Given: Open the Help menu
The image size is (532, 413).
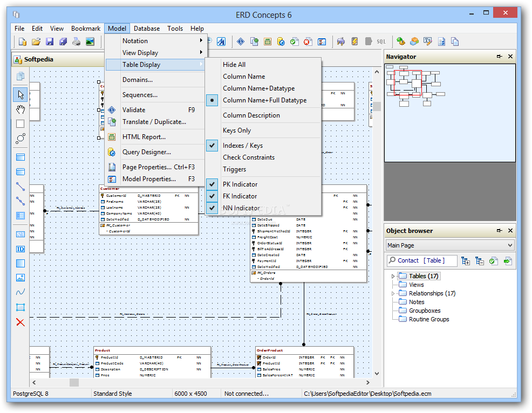Looking at the screenshot, I should (x=197, y=29).
